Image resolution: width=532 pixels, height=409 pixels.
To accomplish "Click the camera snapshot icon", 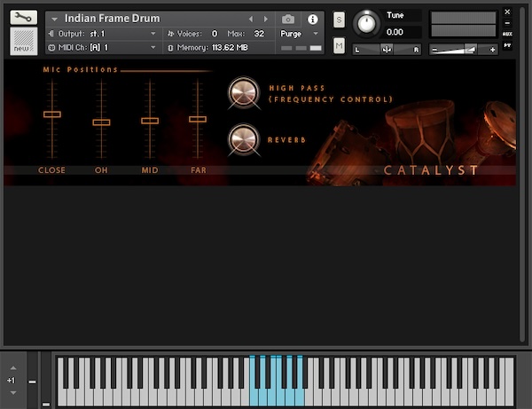I will tap(288, 19).
